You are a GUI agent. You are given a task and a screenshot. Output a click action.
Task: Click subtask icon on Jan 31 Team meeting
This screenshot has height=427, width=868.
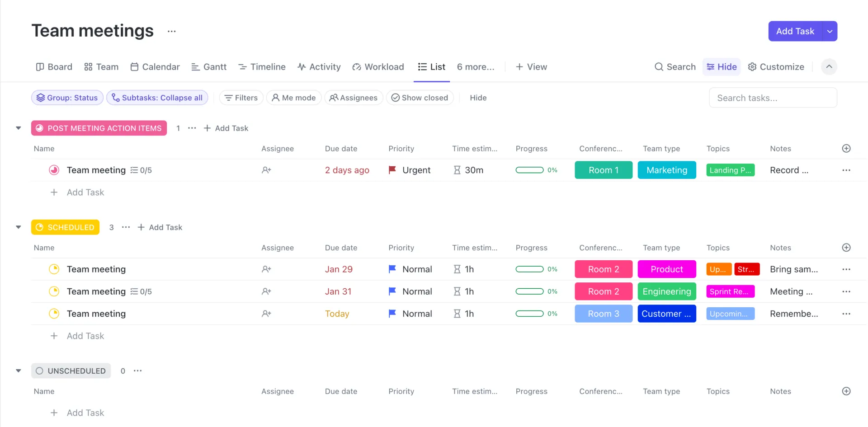point(134,291)
